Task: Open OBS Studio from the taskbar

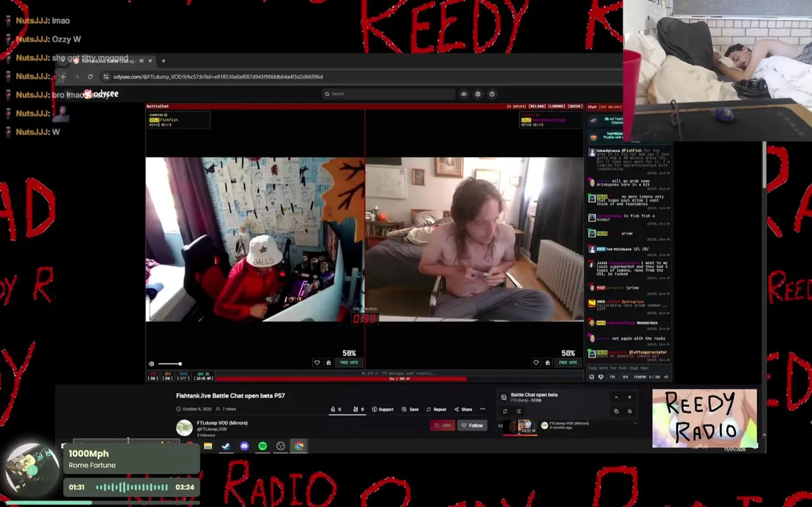Action: click(x=281, y=446)
